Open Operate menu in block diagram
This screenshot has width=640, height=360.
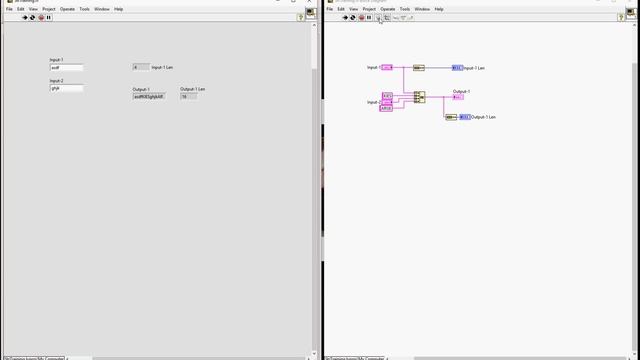[388, 9]
